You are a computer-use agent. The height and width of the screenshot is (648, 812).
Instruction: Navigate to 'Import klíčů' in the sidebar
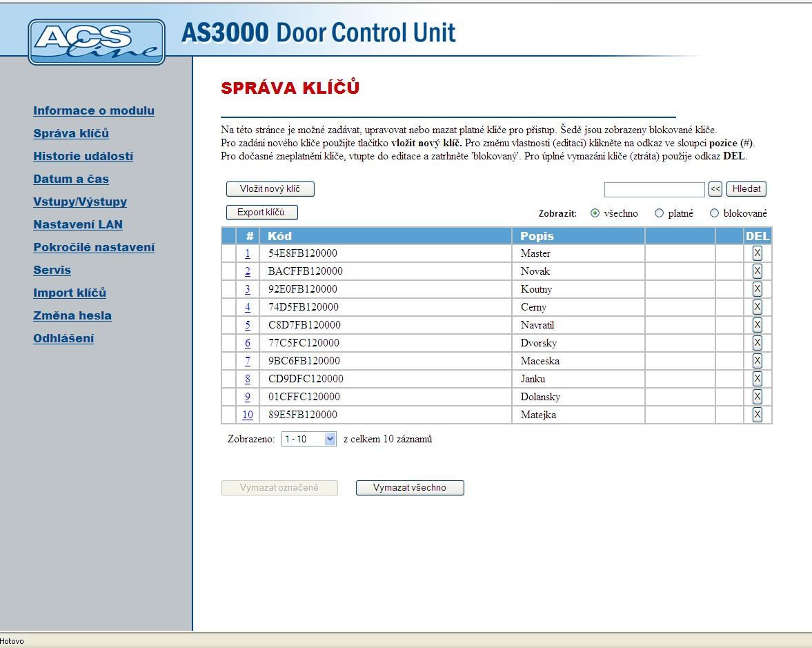point(69,293)
